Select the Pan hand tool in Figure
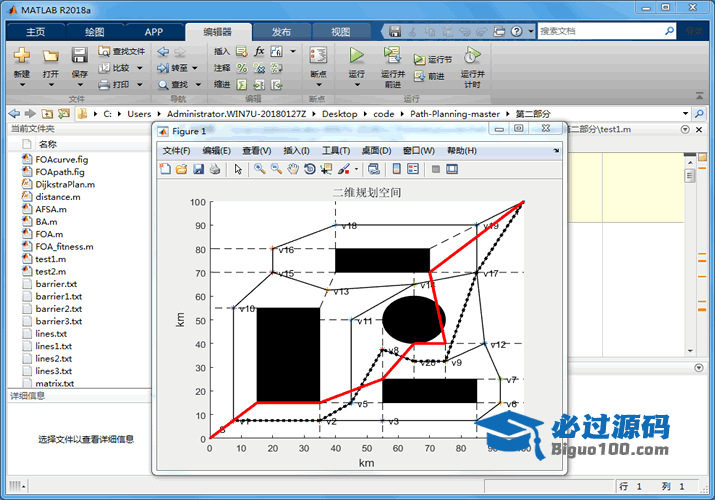This screenshot has height=500, width=715. [293, 169]
